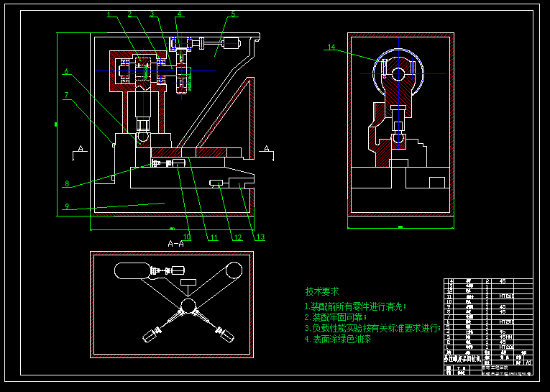Select callout number 9 at lower left

66,207
